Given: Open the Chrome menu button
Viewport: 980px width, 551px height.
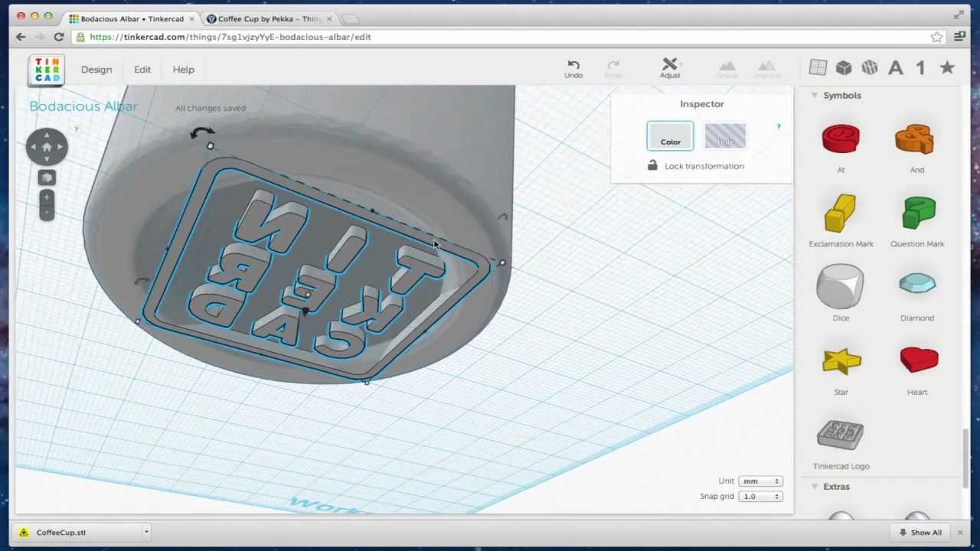Looking at the screenshot, I should (x=959, y=37).
